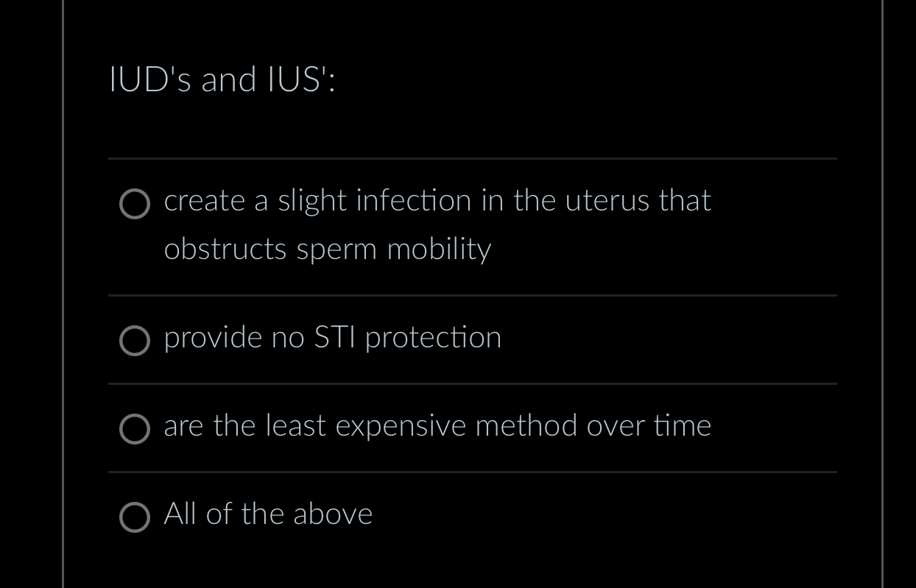Click the text 'provide no STI protection'

click(x=333, y=338)
